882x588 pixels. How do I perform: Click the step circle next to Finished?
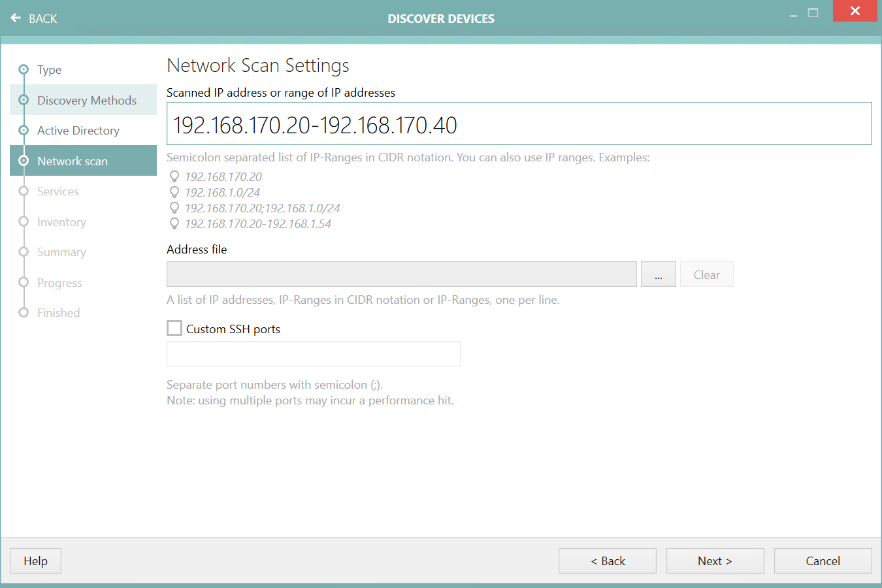tap(24, 312)
